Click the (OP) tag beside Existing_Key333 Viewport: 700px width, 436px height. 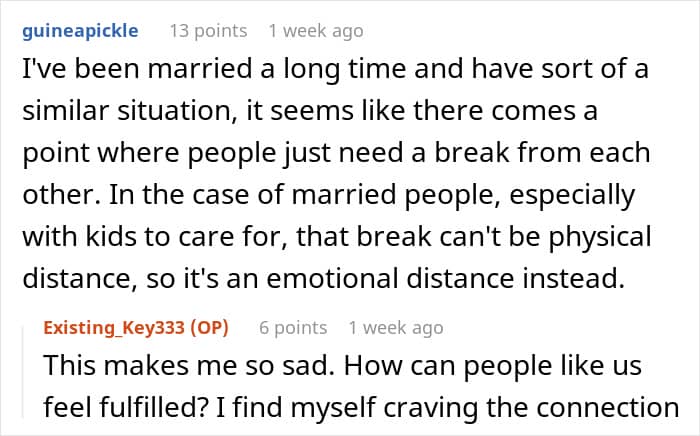209,328
